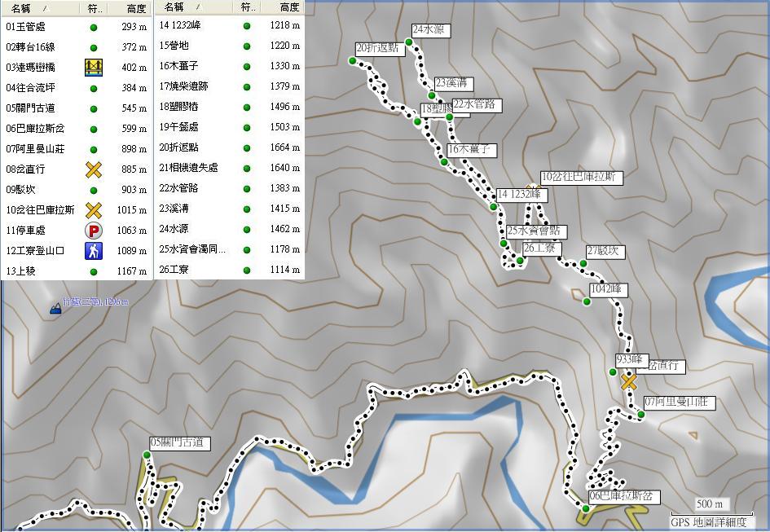Viewport: 770px width, 532px height.
Task: Click the 1296 m summit name label on the map
Action: pos(96,302)
